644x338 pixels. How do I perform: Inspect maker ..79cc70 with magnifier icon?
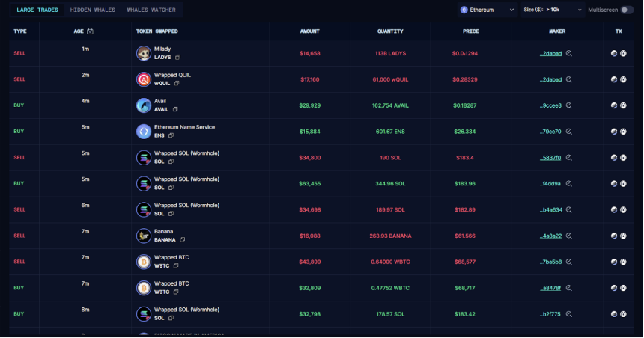pyautogui.click(x=569, y=132)
